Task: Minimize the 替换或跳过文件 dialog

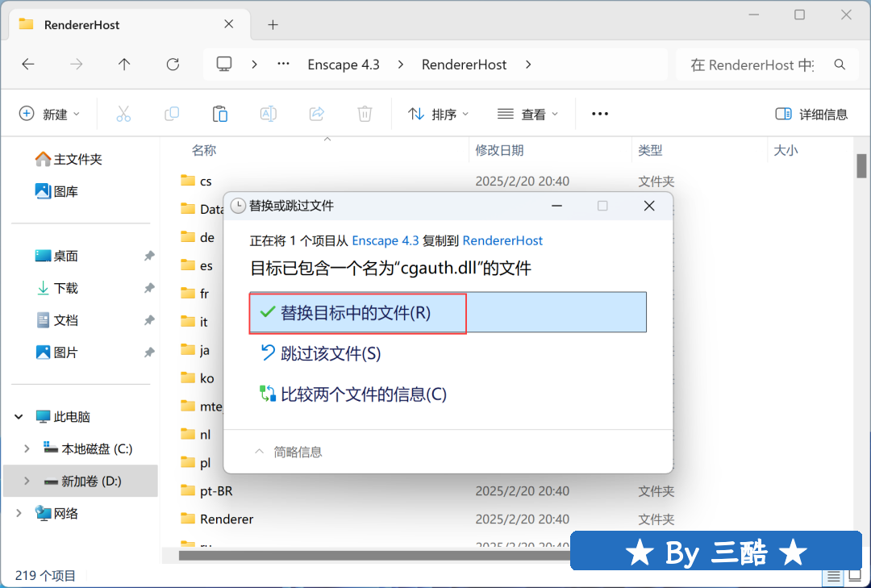Action: [x=556, y=206]
